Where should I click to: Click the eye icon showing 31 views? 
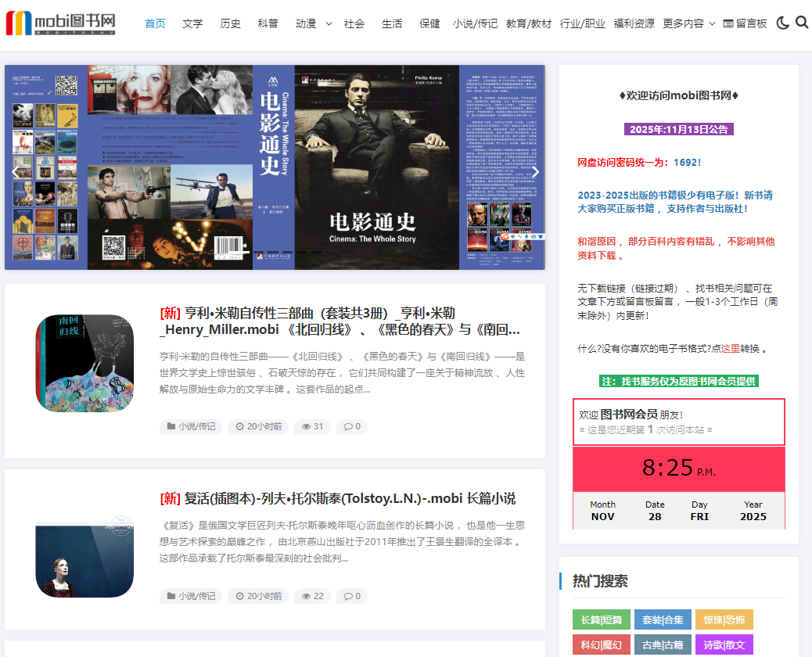tap(305, 426)
